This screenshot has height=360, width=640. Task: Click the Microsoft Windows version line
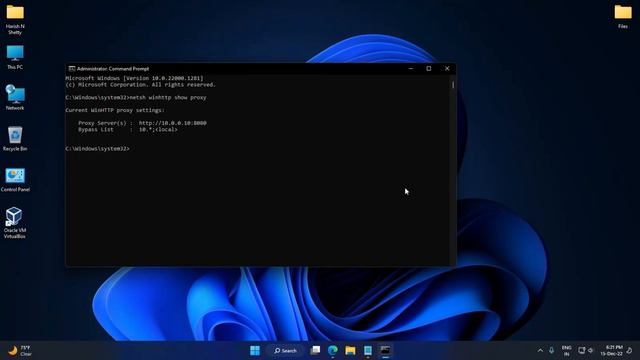134,78
